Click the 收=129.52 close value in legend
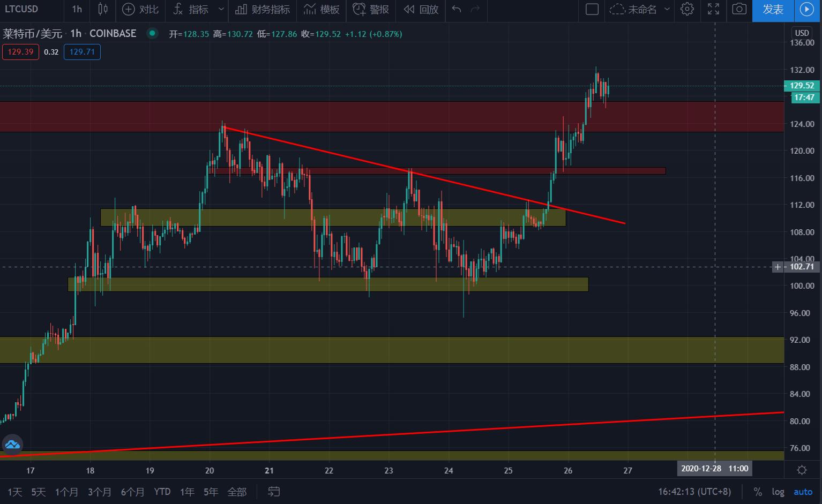The width and height of the screenshot is (822, 504). click(321, 34)
